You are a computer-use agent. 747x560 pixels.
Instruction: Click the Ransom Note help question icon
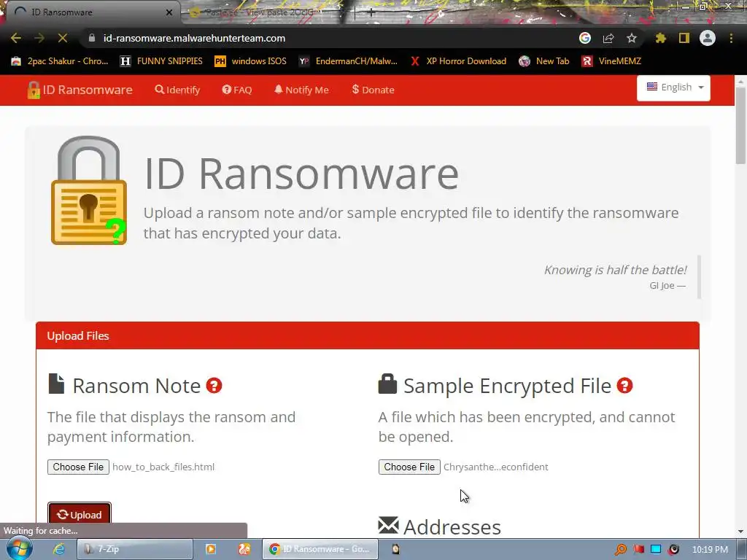point(214,385)
